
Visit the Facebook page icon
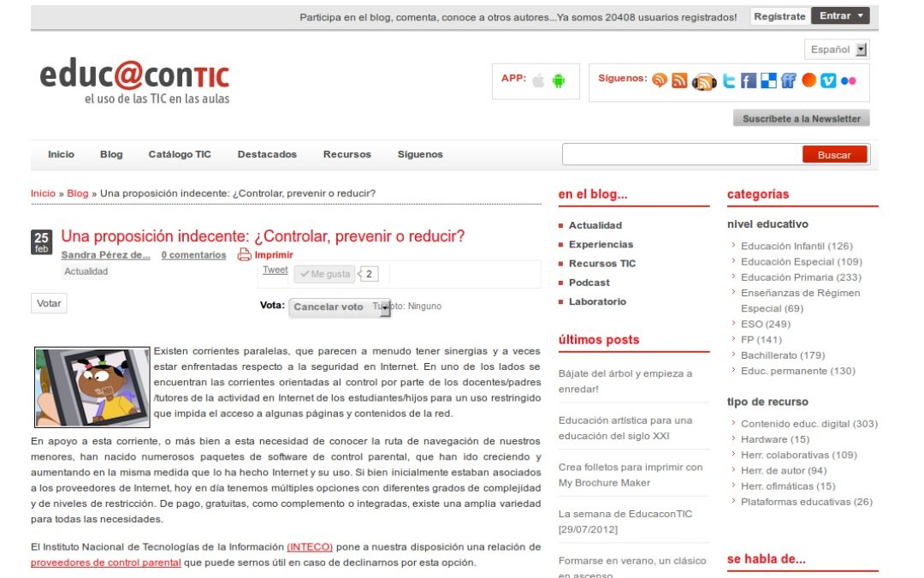tap(749, 80)
